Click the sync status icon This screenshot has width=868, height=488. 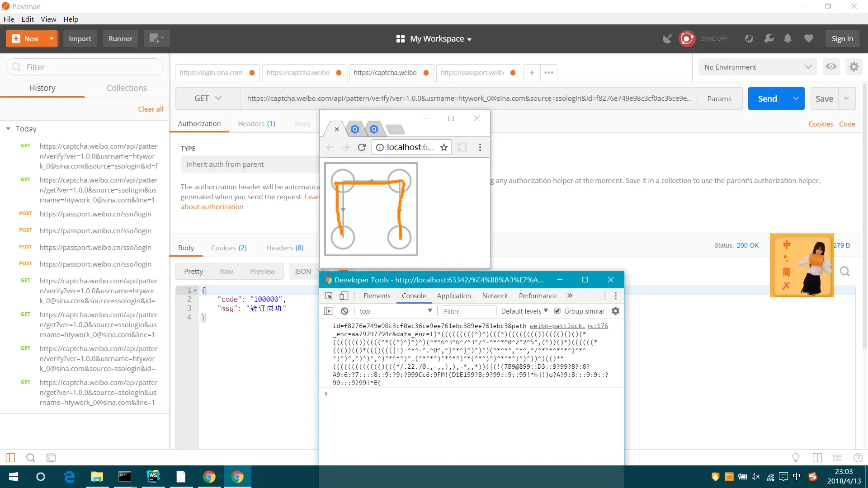687,39
